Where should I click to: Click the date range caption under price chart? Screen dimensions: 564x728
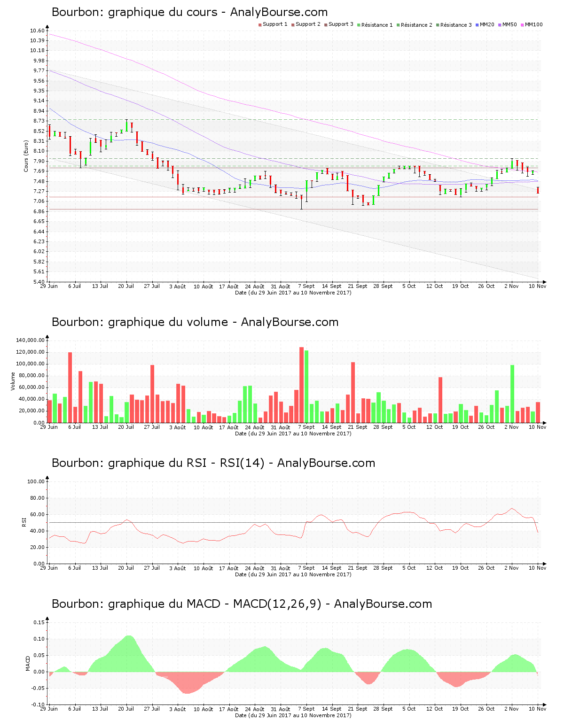293,293
